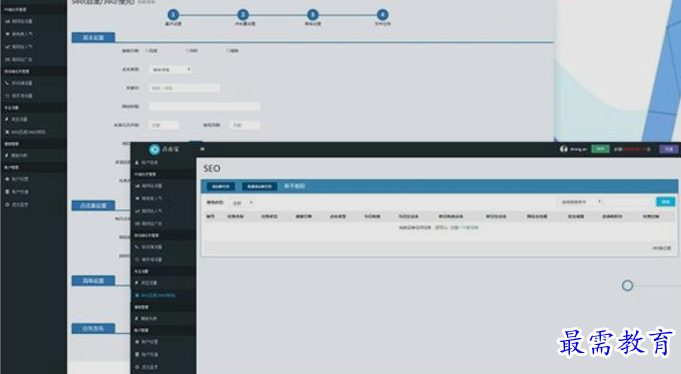
Task: Click the cyan search button in the SEO panel
Action: 665,202
